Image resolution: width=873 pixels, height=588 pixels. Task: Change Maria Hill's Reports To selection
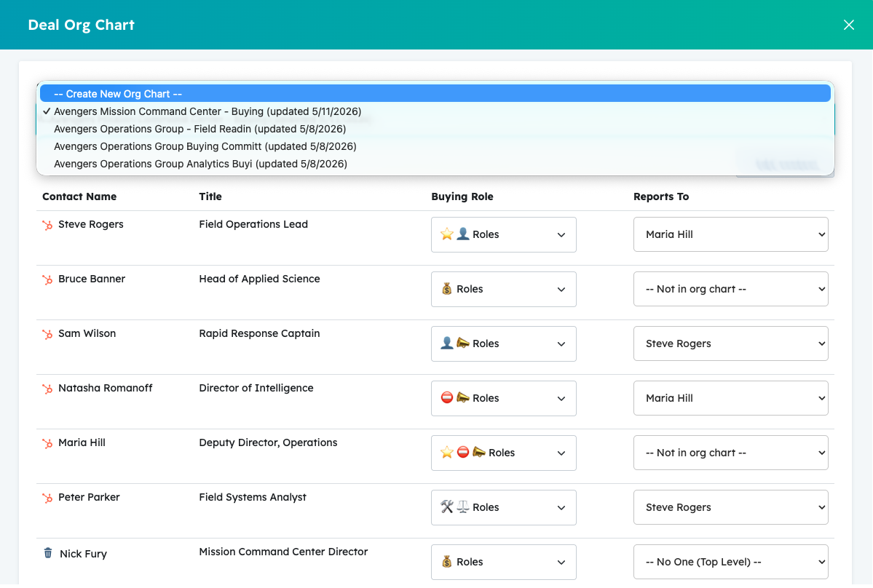pos(730,452)
